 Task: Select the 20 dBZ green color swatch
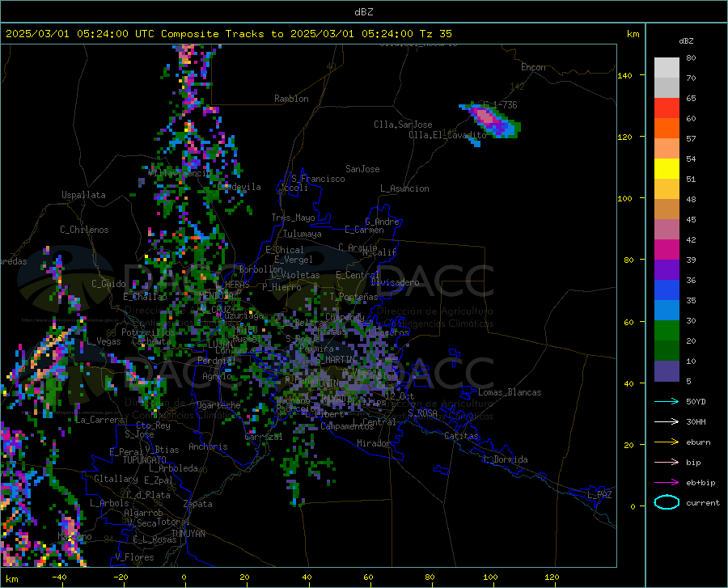coord(667,331)
